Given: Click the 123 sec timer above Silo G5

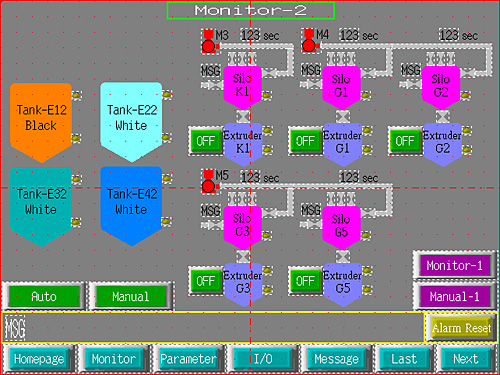Looking at the screenshot, I should click(359, 177).
